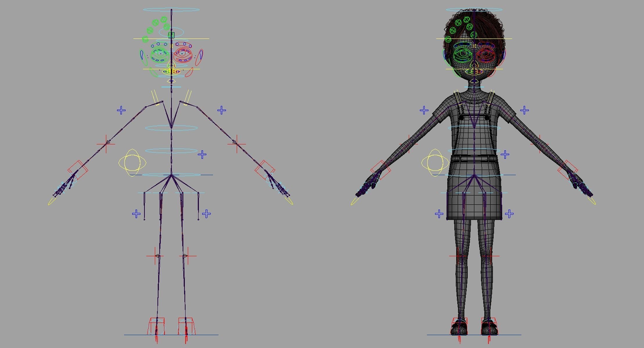Select cyan chest ring on skeleton rig
Viewport: 644px width, 348px height.
click(x=171, y=128)
